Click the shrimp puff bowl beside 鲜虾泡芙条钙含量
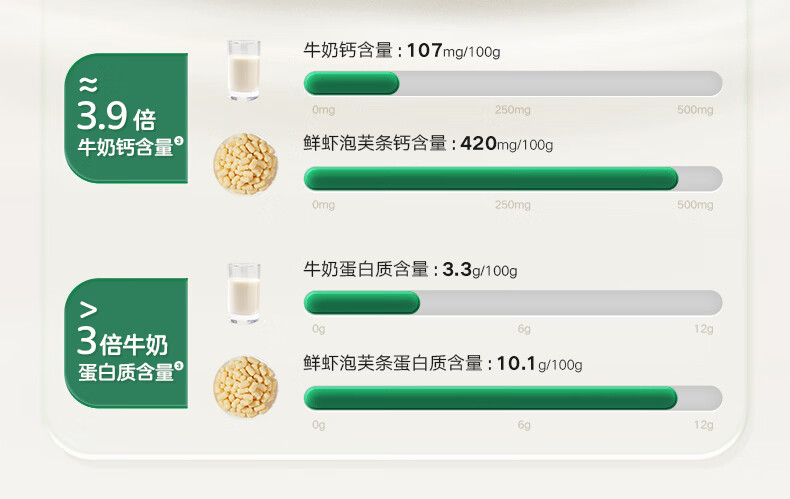 tap(245, 164)
